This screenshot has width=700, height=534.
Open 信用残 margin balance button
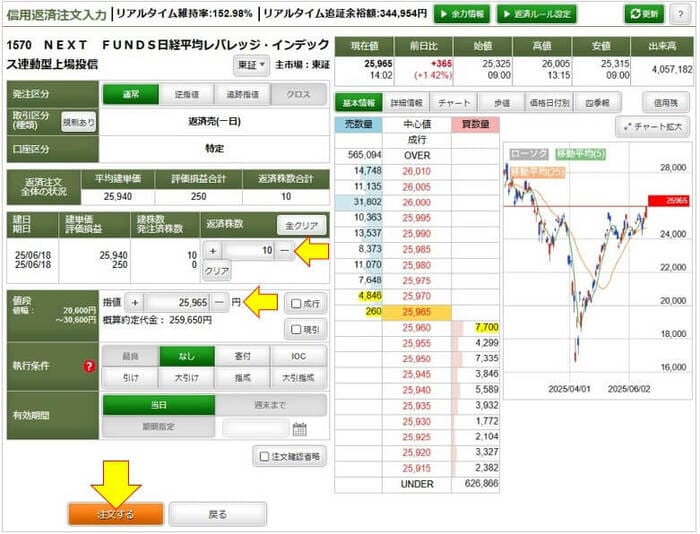point(666,103)
